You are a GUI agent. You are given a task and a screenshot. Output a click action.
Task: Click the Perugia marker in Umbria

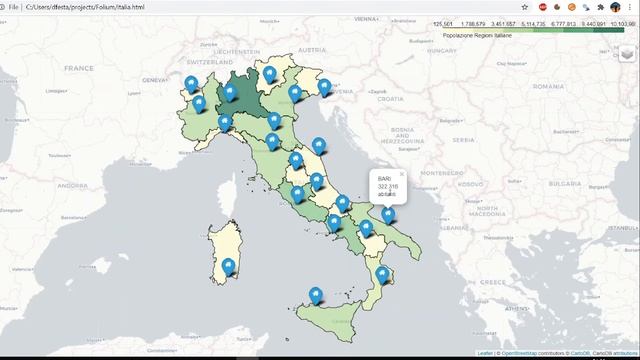[x=296, y=160]
